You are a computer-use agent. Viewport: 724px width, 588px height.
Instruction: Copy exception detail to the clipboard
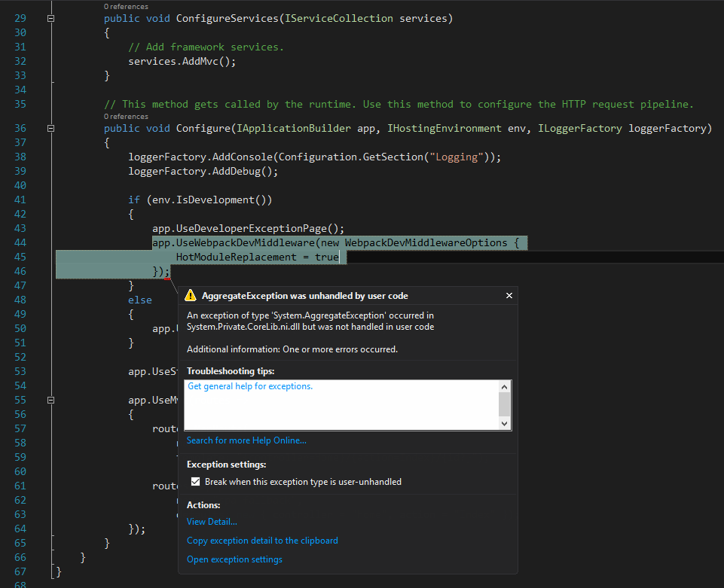point(262,541)
